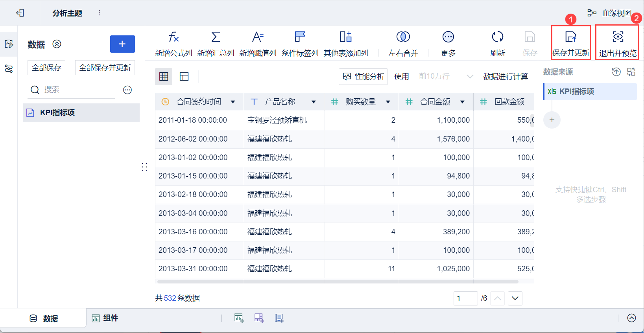Switch to field structure view mode
The width and height of the screenshot is (644, 333).
point(184,77)
